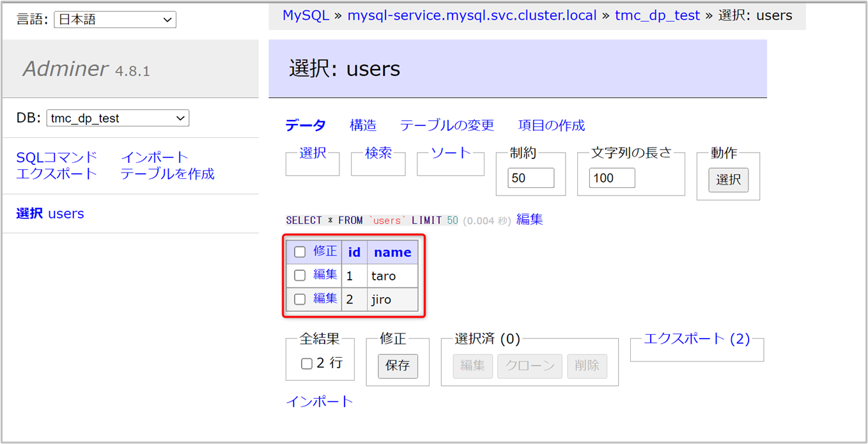
Task: Click 編集 link for the taro row
Action: tap(325, 275)
